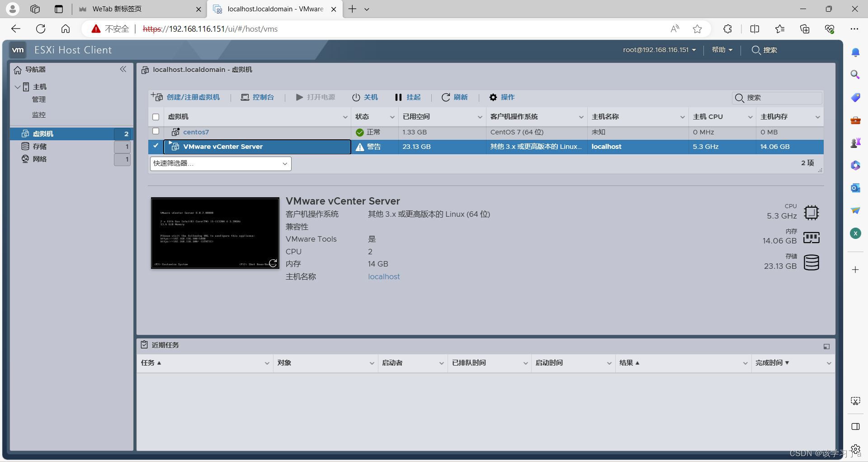This screenshot has height=462, width=868.
Task: Toggle browser split screen icon
Action: [x=755, y=29]
